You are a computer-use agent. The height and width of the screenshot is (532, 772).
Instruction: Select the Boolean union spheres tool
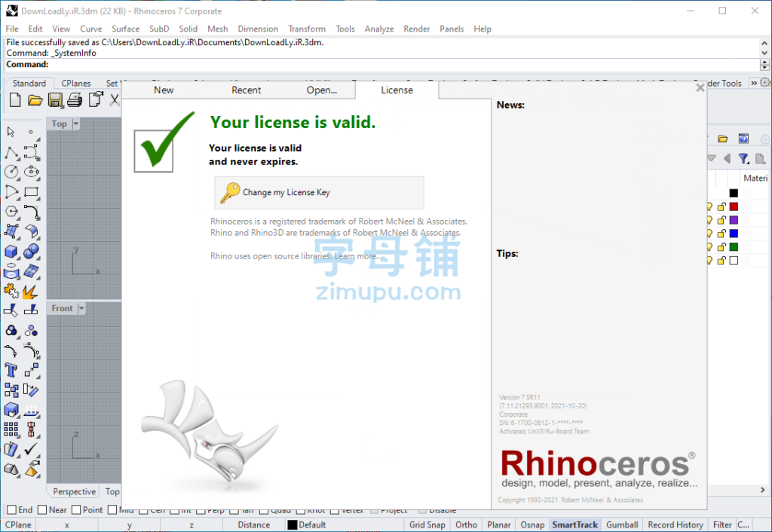point(32,252)
